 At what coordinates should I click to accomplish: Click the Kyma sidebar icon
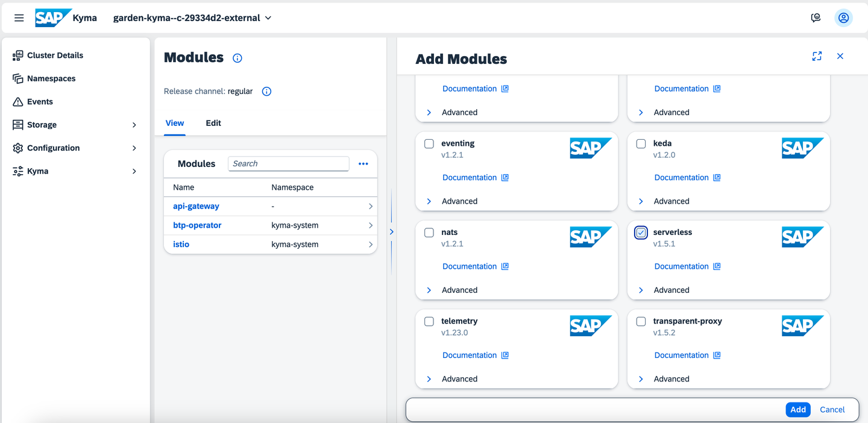[x=18, y=171]
